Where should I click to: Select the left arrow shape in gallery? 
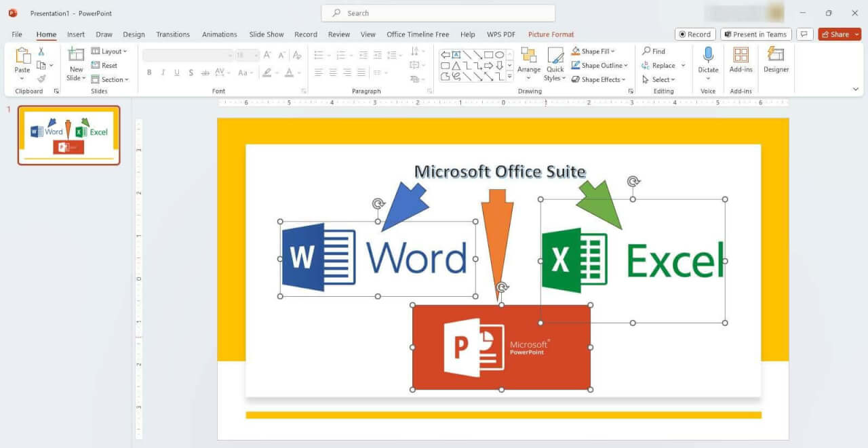click(x=446, y=55)
